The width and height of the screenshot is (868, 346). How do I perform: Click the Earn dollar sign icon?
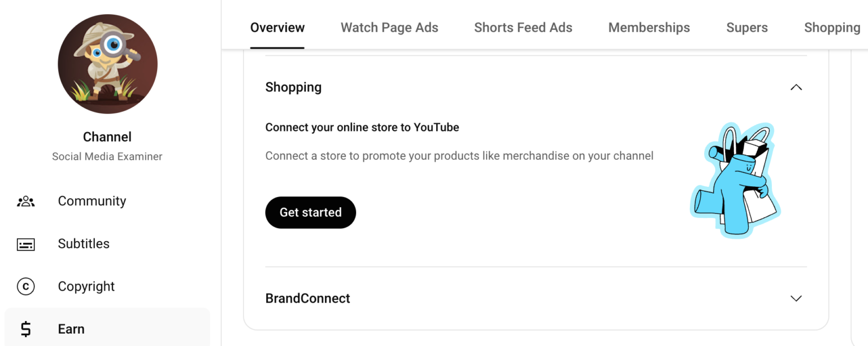(x=26, y=329)
